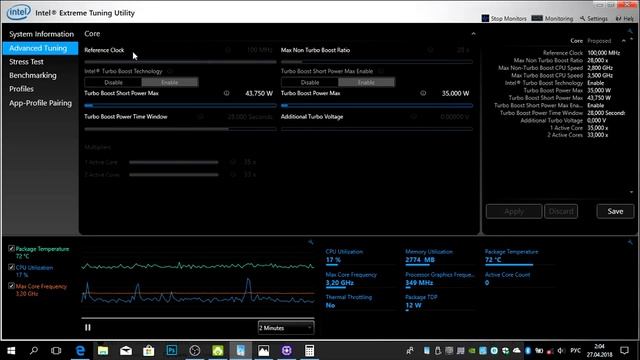Click the Thermal Throttling 'No' value
The height and width of the screenshot is (360, 640).
point(330,305)
